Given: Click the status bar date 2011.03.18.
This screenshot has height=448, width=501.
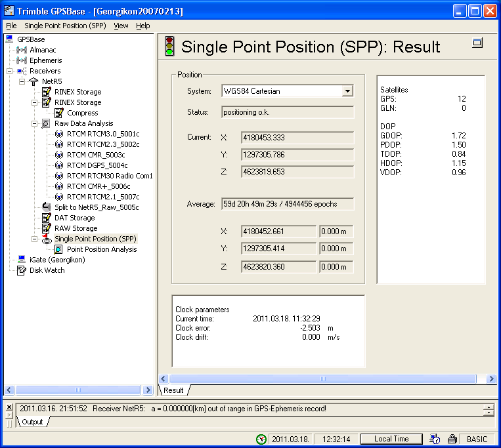Looking at the screenshot, I should coord(290,439).
